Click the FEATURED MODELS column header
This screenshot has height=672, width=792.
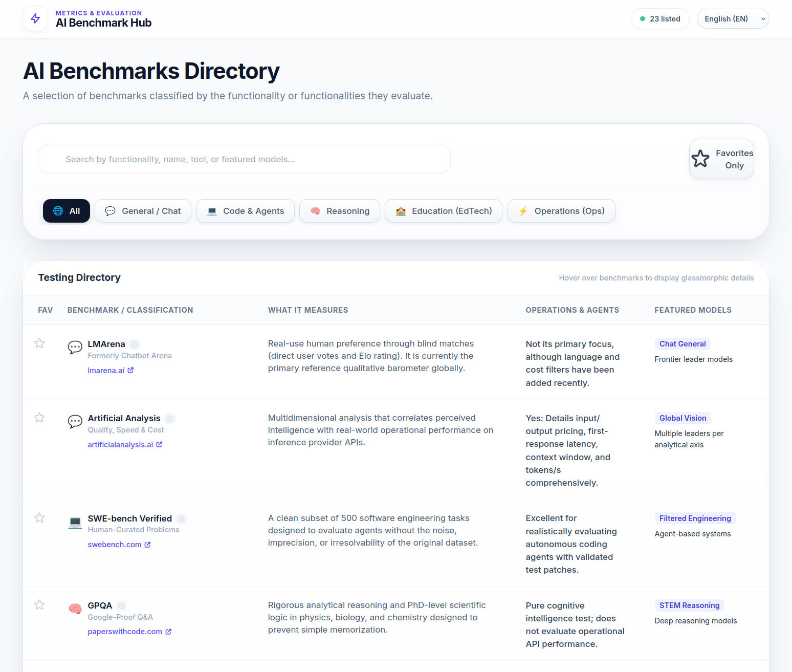pyautogui.click(x=693, y=310)
